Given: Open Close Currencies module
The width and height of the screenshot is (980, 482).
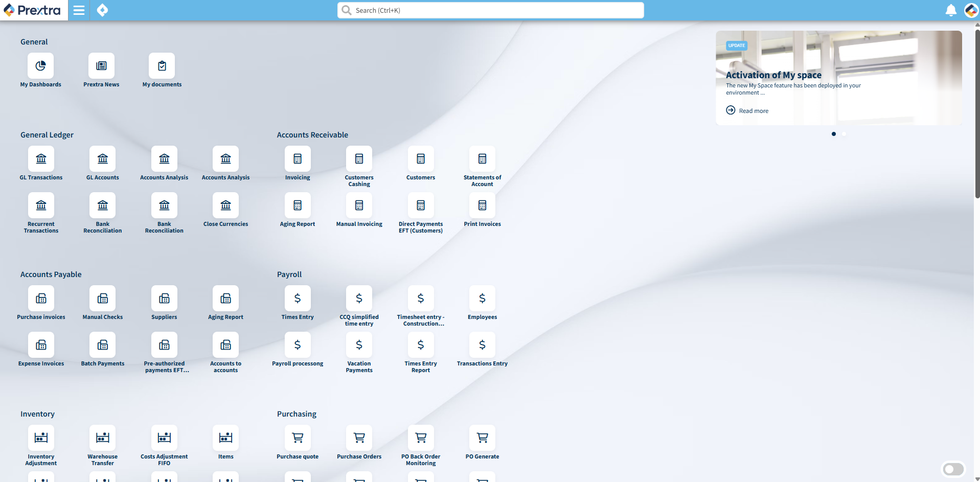Looking at the screenshot, I should coord(225,205).
